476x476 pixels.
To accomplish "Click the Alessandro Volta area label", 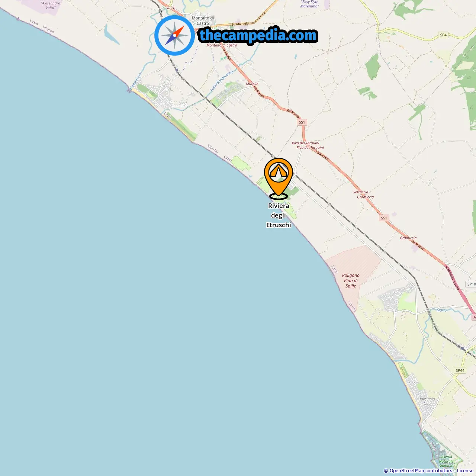I will pos(51,5).
